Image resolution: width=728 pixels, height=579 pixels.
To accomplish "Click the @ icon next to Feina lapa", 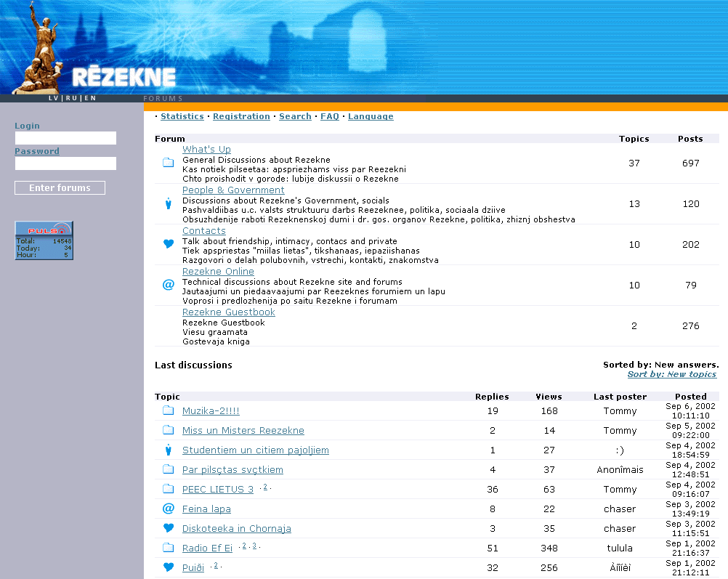I will click(168, 509).
